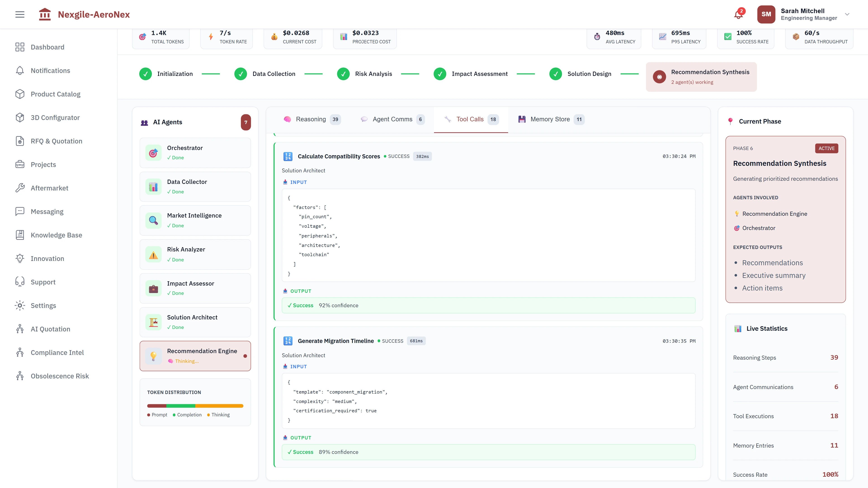
Task: Open the Agent Comms tab
Action: pyautogui.click(x=392, y=119)
